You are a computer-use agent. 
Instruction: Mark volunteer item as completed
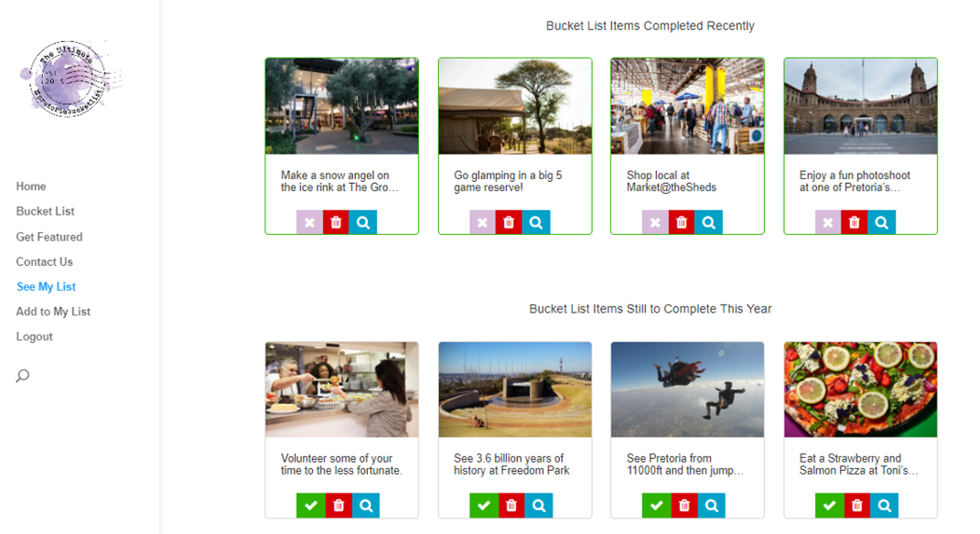point(311,506)
